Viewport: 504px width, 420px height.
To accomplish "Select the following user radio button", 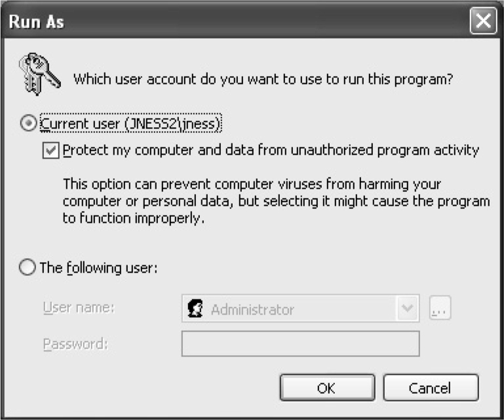I will click(x=29, y=268).
